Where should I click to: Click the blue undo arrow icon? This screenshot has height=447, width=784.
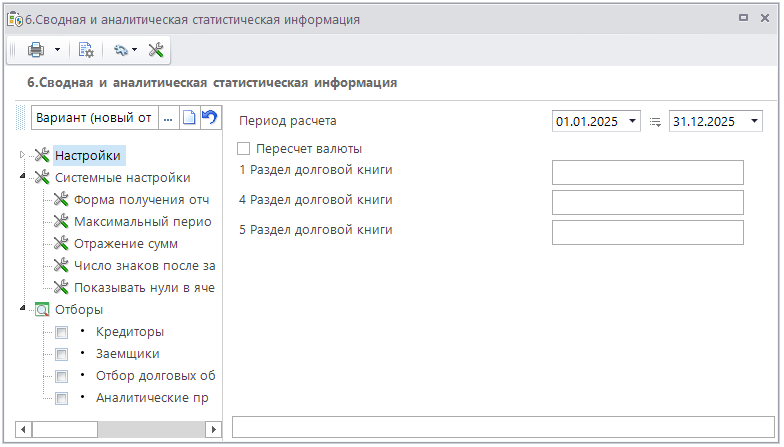click(209, 118)
